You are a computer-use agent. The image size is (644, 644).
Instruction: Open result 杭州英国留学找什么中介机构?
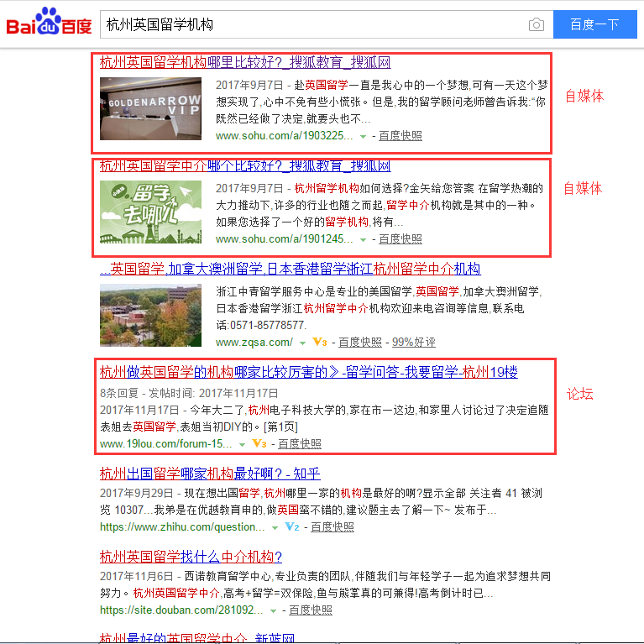pyautogui.click(x=191, y=557)
